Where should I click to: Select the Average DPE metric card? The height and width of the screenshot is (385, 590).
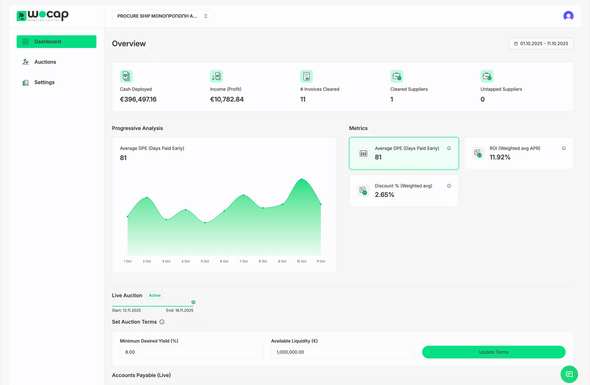pyautogui.click(x=404, y=153)
